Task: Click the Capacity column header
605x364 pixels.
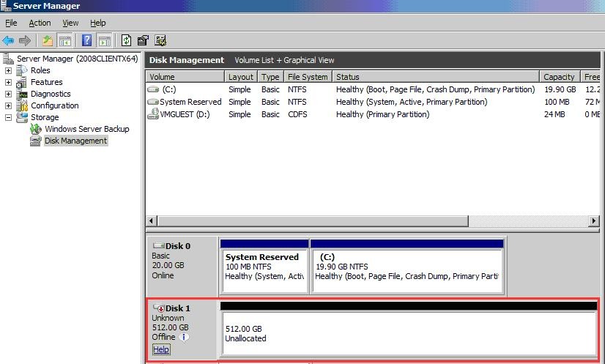Action: (x=559, y=77)
